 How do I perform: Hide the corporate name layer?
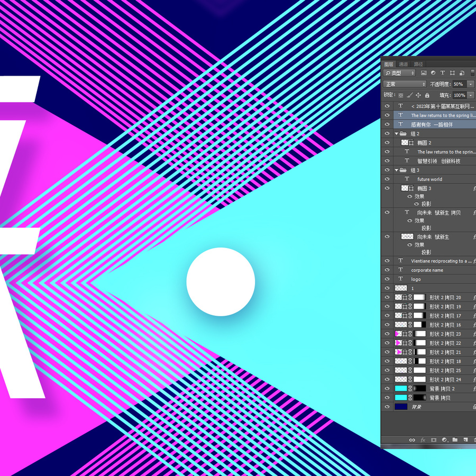[387, 270]
